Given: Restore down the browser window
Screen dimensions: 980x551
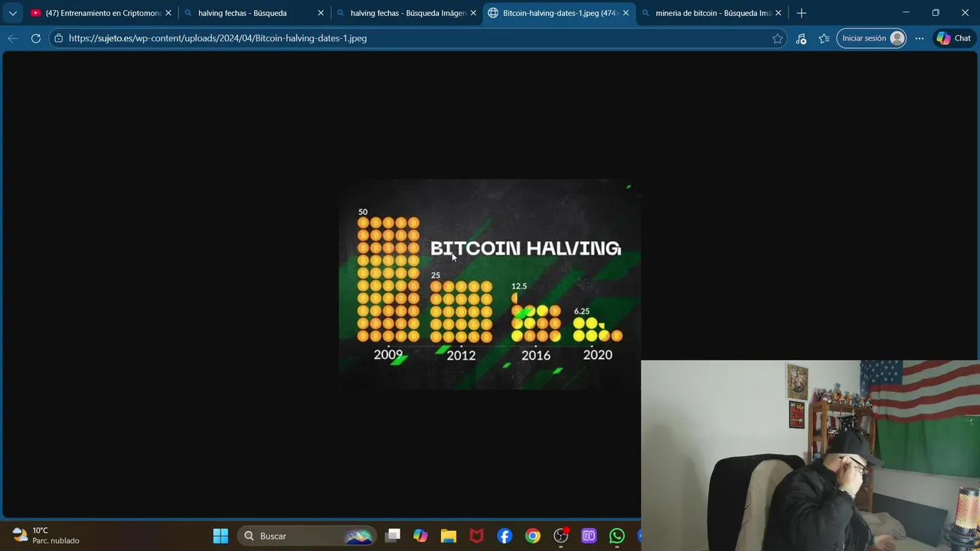Looking at the screenshot, I should coord(936,13).
